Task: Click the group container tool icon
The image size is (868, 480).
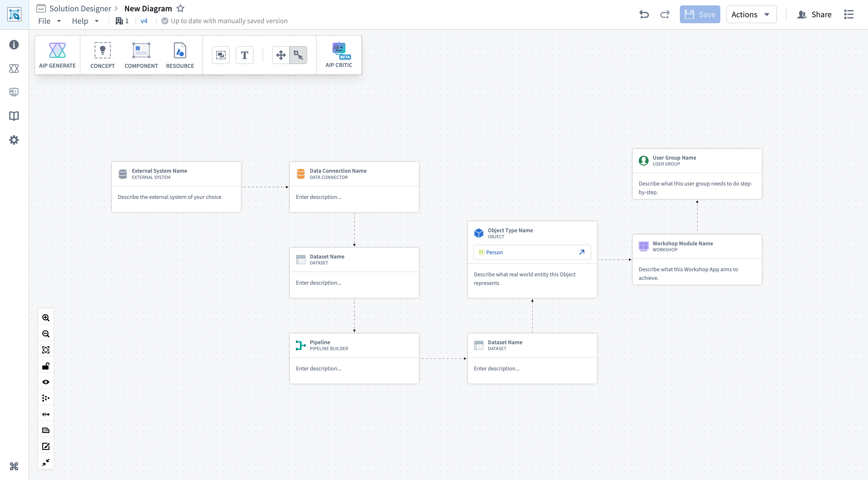Action: click(x=221, y=55)
